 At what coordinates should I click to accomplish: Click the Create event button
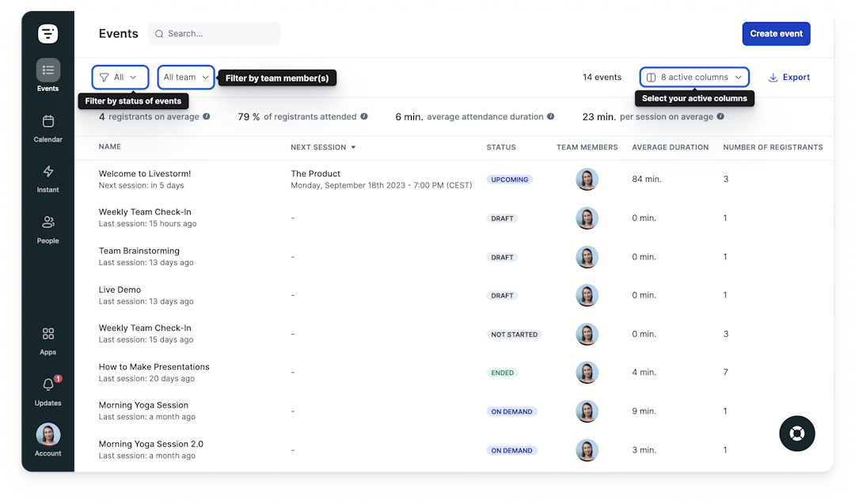click(x=776, y=34)
